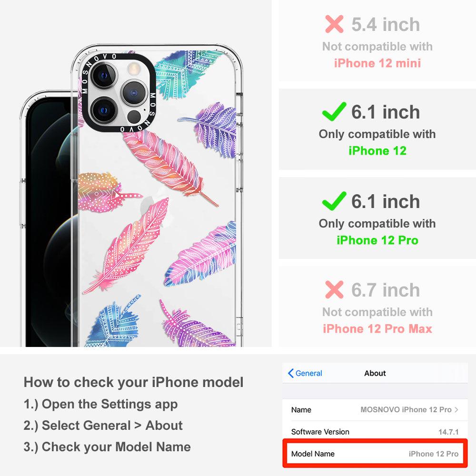Open the Name row chevron
This screenshot has width=476, height=476.
click(x=456, y=409)
